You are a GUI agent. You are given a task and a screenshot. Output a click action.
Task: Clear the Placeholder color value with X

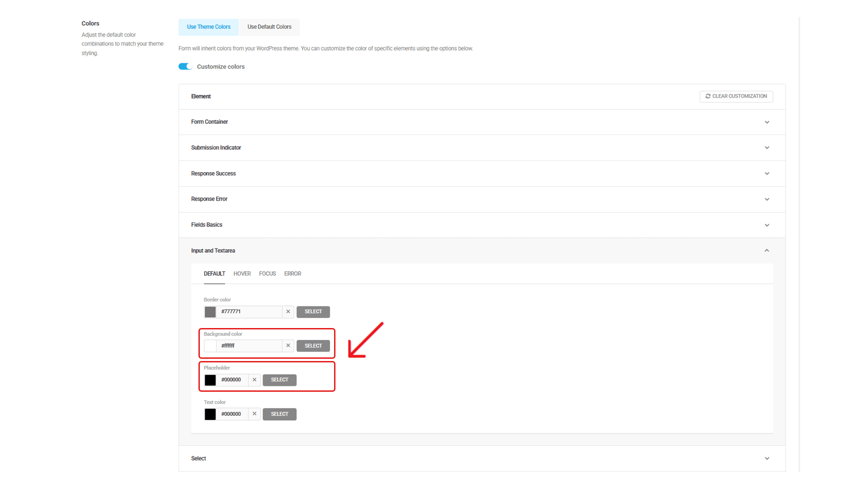tap(255, 380)
